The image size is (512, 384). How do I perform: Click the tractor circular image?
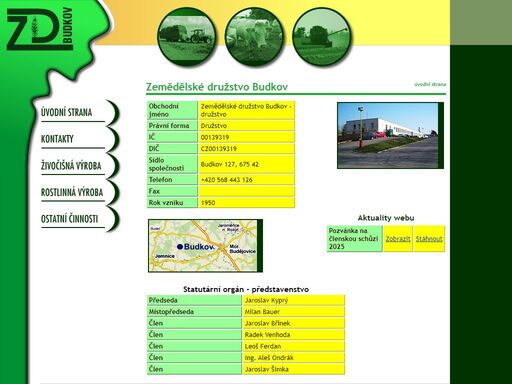[186, 37]
